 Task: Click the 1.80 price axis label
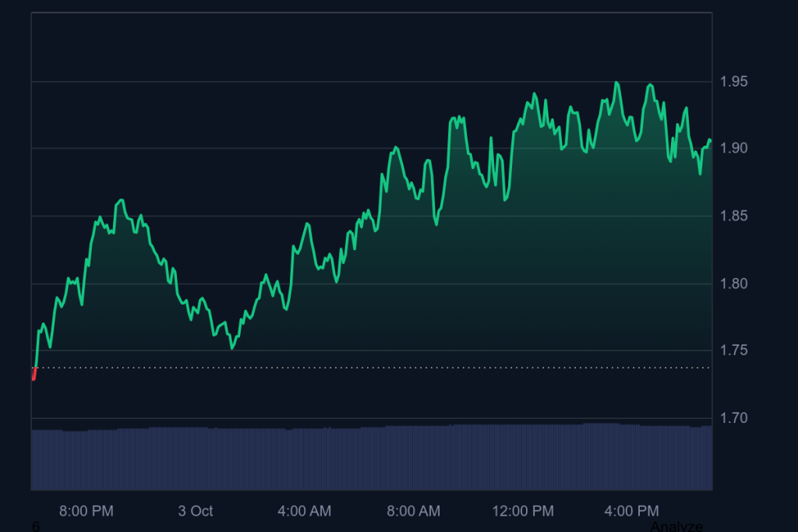tap(733, 284)
